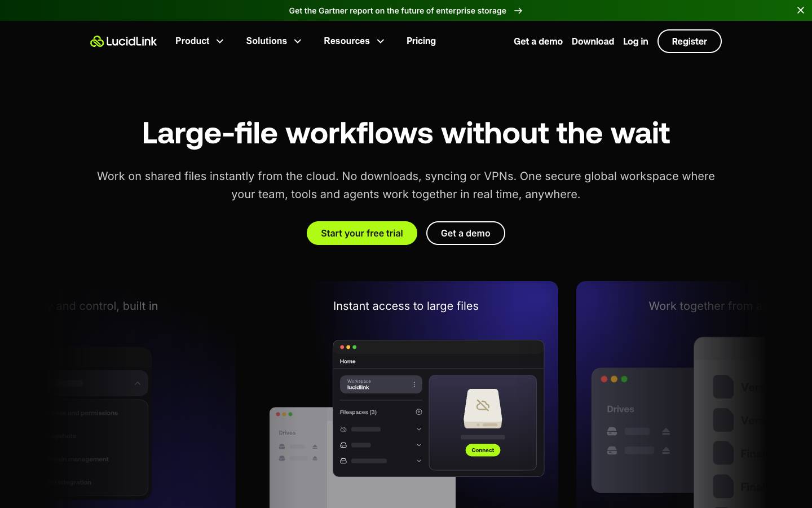Click Get a demo in the top navigation
Viewport: 812px width, 508px height.
tap(538, 41)
